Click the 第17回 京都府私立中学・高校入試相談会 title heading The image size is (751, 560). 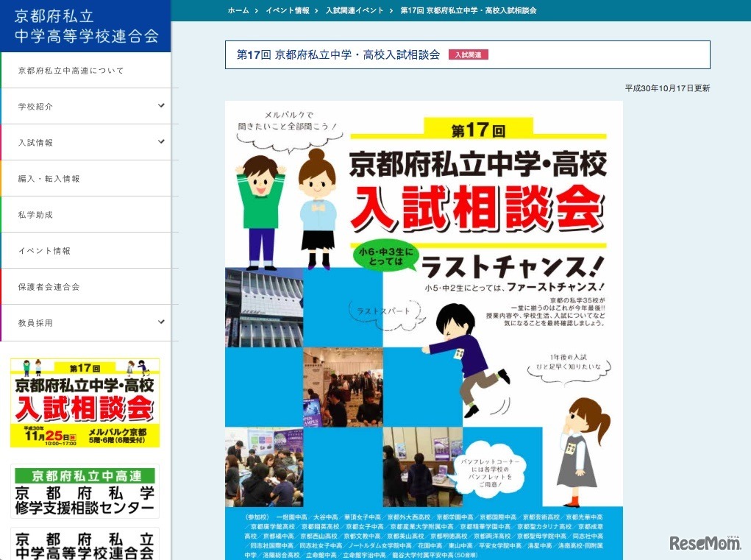[x=338, y=54]
